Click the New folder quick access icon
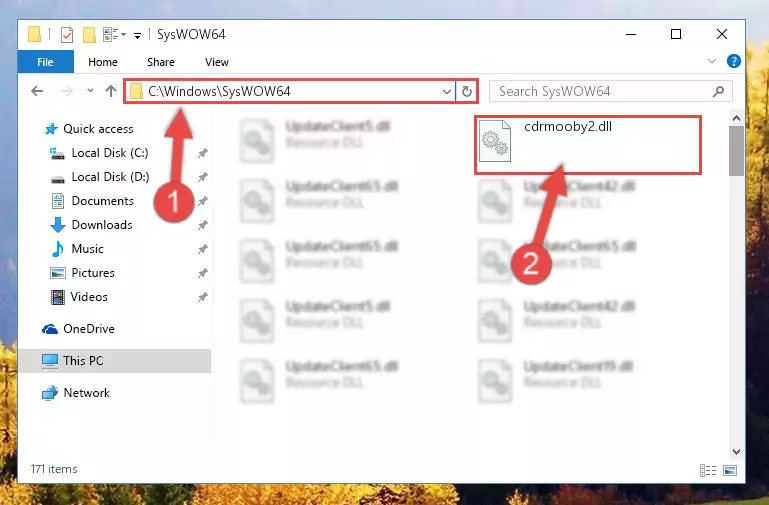The width and height of the screenshot is (769, 505). [x=89, y=35]
